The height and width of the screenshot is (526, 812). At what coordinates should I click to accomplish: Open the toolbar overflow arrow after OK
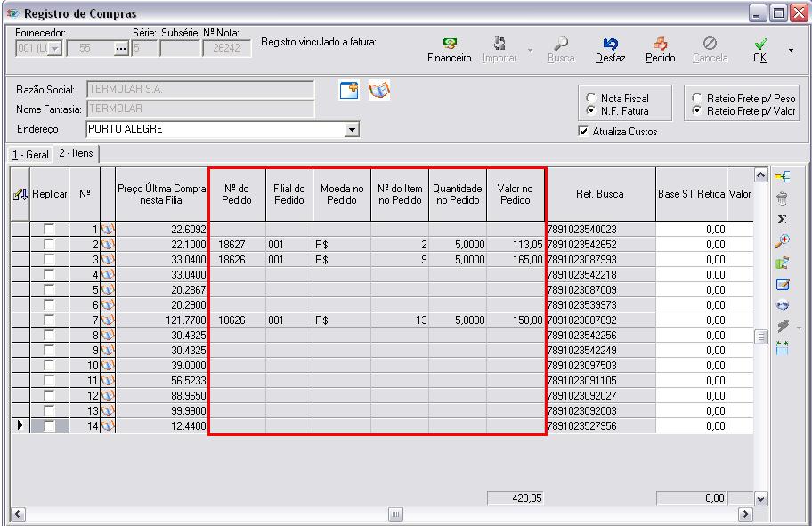click(x=792, y=50)
